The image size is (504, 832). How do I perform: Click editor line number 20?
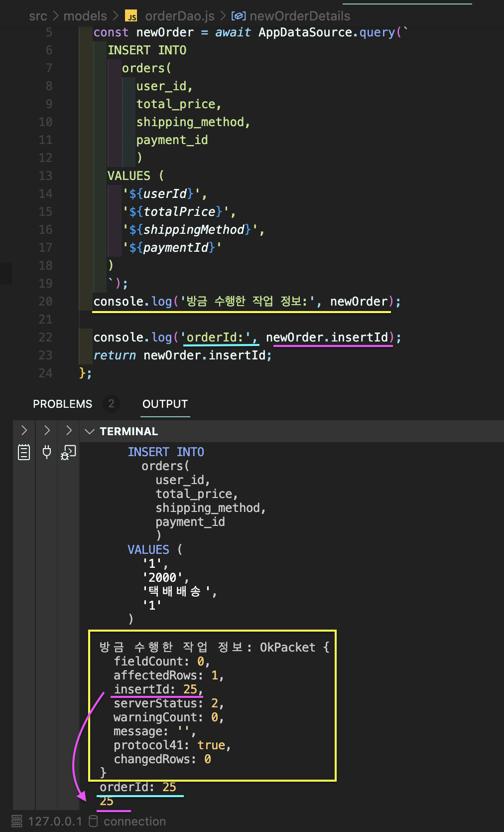click(x=45, y=302)
